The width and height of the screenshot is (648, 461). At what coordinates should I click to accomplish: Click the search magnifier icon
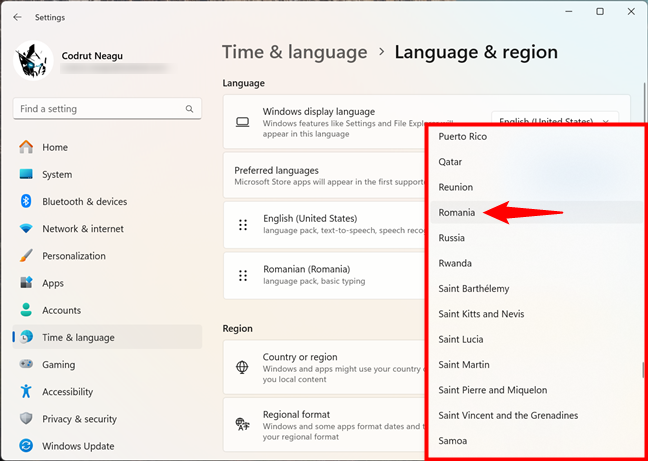pyautogui.click(x=189, y=109)
